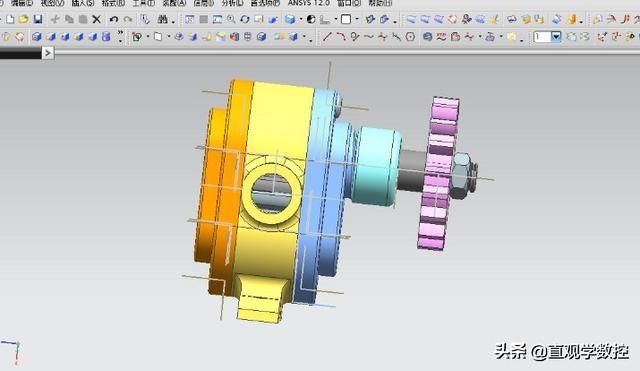Click the binoculars Find icon
The height and width of the screenshot is (371, 640).
pos(162,19)
